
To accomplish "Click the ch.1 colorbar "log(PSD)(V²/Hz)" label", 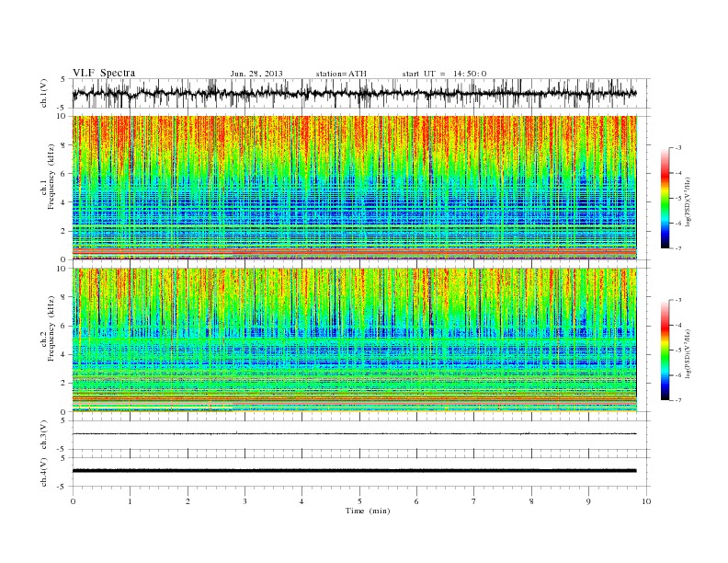I will (x=688, y=201).
